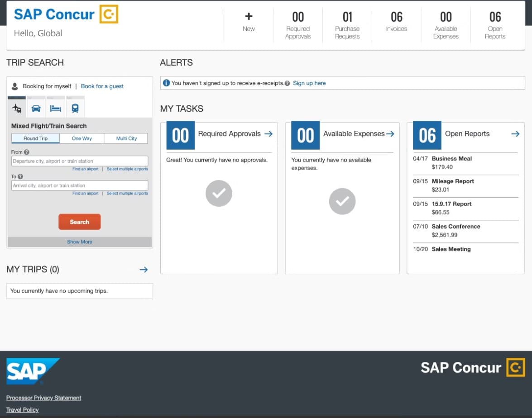This screenshot has width=532, height=418.
Task: Select the train search icon tab
Action: point(75,109)
